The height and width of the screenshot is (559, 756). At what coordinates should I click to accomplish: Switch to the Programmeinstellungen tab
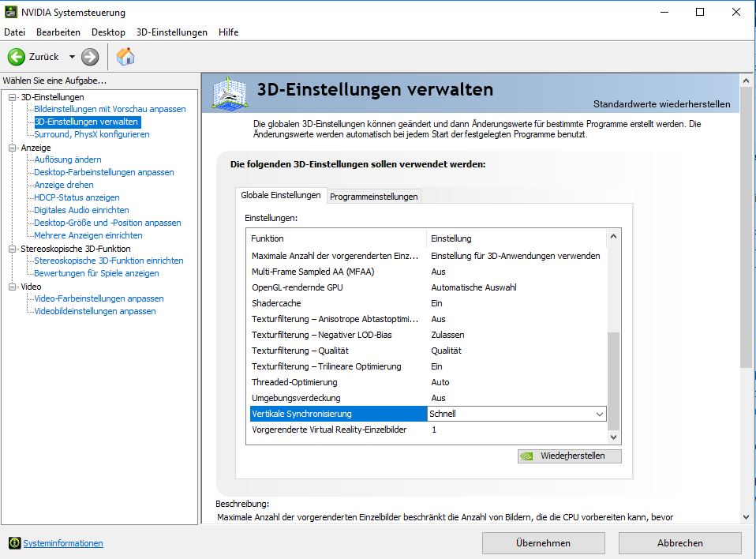[x=374, y=197]
